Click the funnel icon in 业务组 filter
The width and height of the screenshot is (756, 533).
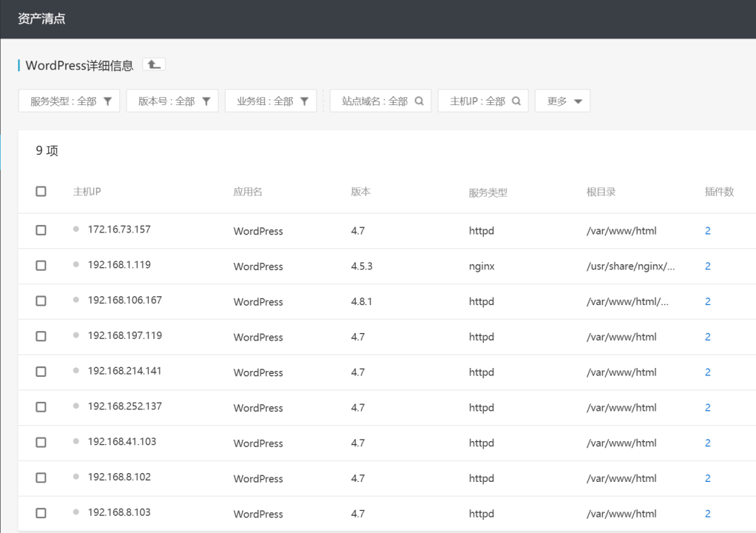point(304,101)
